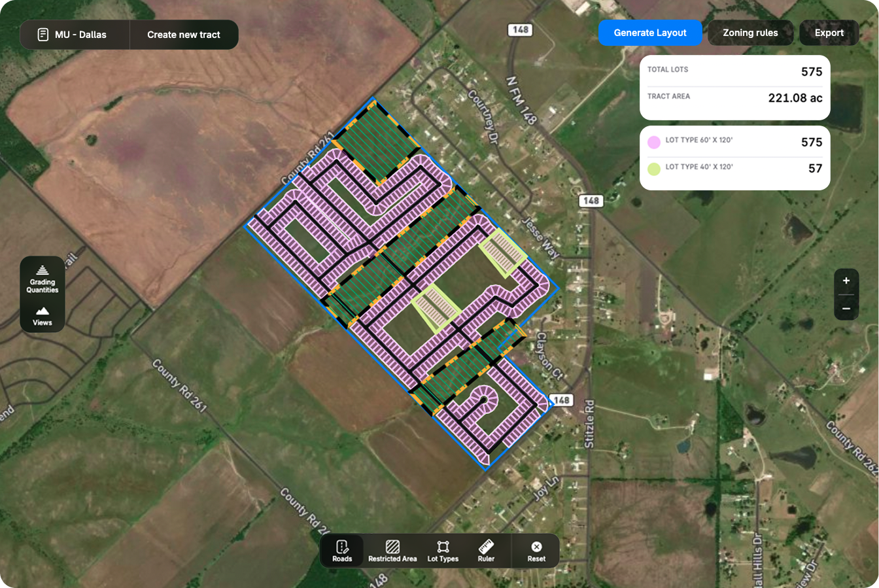879x588 pixels.
Task: Zoom out with the minus button
Action: pyautogui.click(x=846, y=308)
